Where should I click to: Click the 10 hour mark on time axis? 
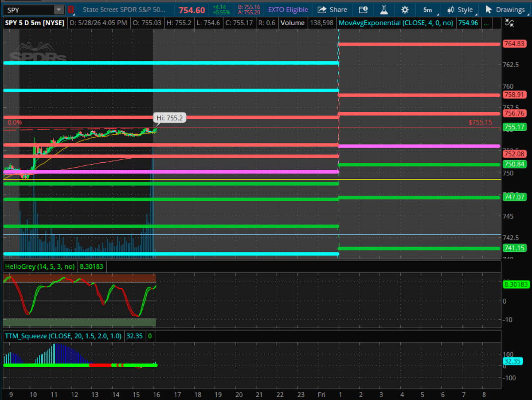point(32,394)
